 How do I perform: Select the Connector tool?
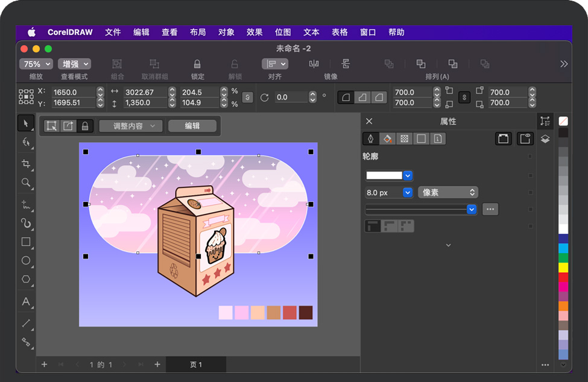(x=26, y=342)
